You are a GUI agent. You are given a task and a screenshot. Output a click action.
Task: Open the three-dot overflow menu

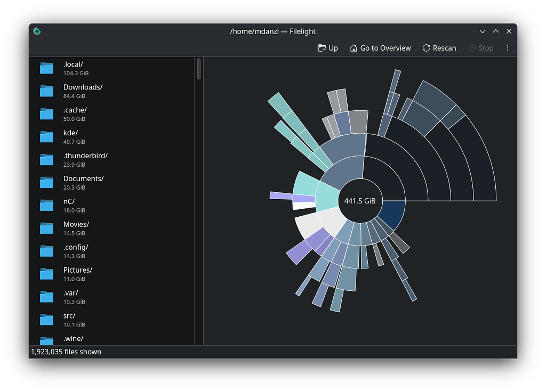coord(508,48)
